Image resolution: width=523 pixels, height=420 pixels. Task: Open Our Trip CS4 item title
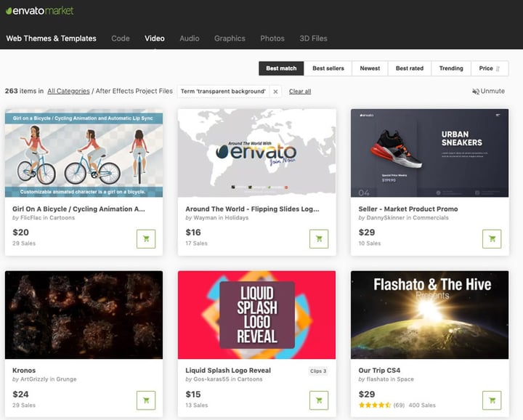[x=379, y=371]
